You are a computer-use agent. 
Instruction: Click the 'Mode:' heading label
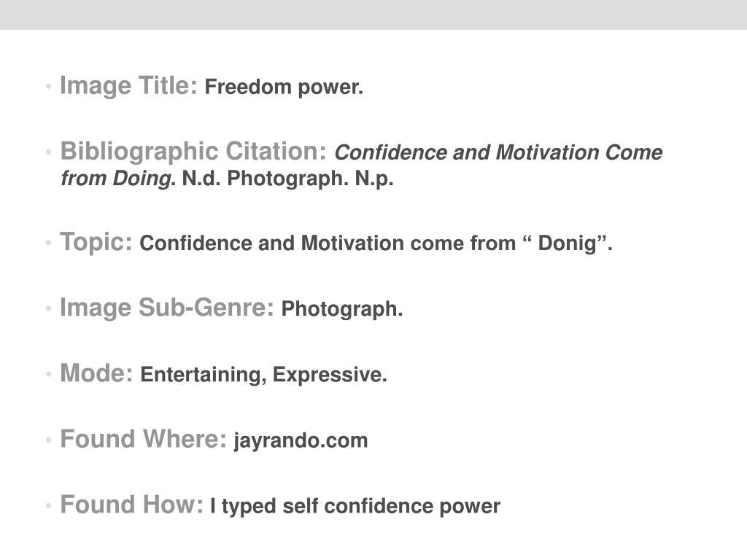pyautogui.click(x=97, y=373)
